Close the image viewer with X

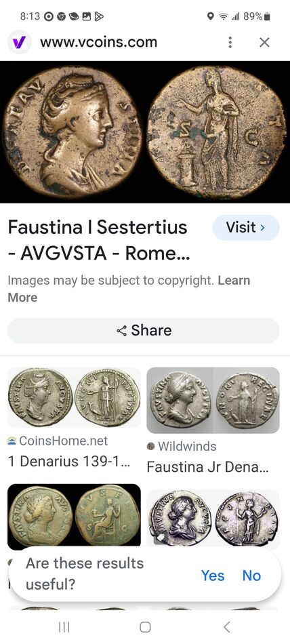[264, 42]
